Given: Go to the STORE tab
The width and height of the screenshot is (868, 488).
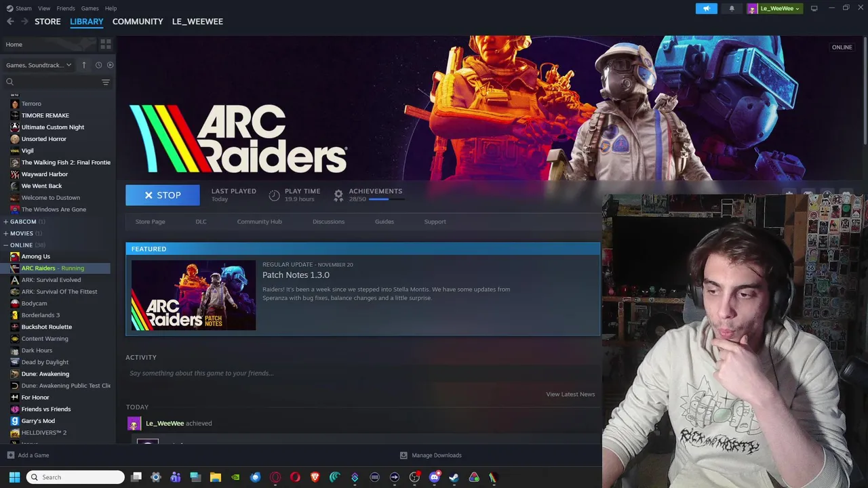Looking at the screenshot, I should (47, 22).
